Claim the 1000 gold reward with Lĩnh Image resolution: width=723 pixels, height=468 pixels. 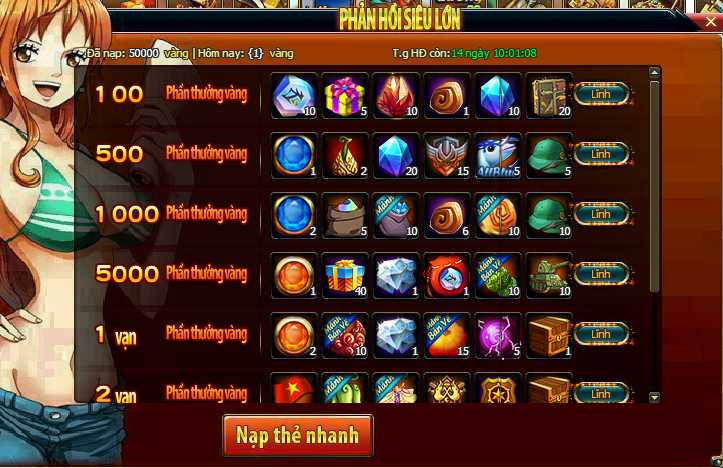[601, 214]
